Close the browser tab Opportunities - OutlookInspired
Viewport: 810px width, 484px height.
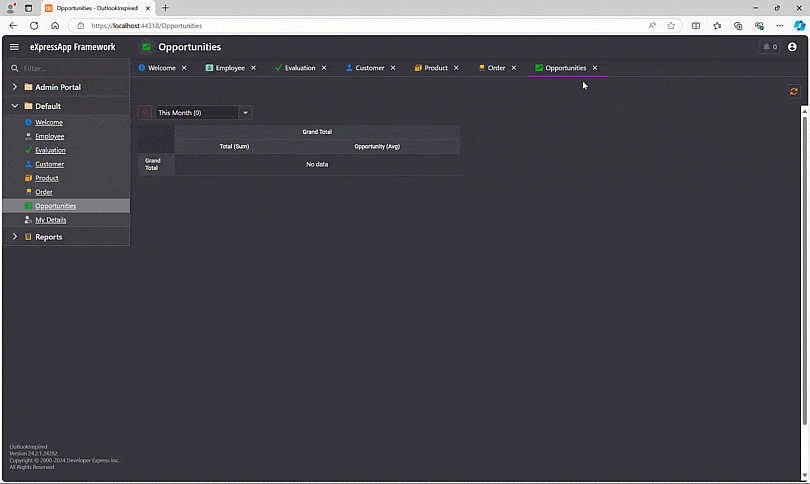point(148,8)
